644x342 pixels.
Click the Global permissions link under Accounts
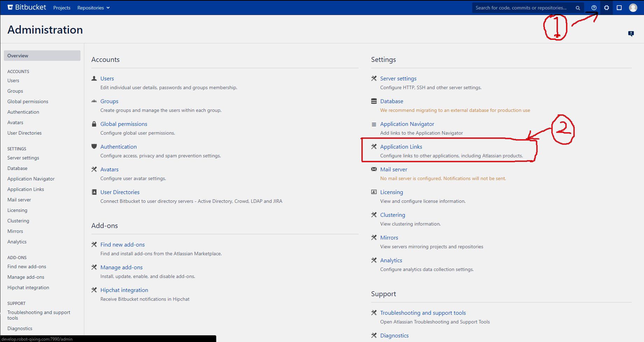coord(124,124)
